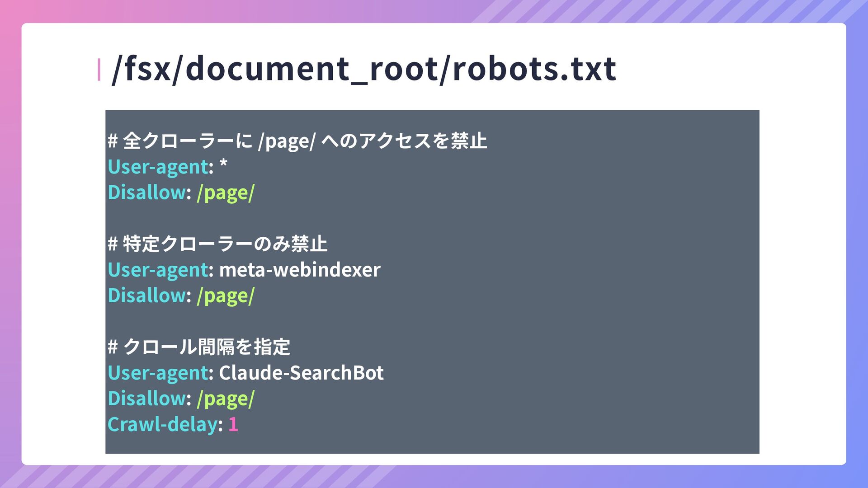Image resolution: width=868 pixels, height=488 pixels.
Task: Click the pink accent bar beside the title
Action: click(99, 70)
